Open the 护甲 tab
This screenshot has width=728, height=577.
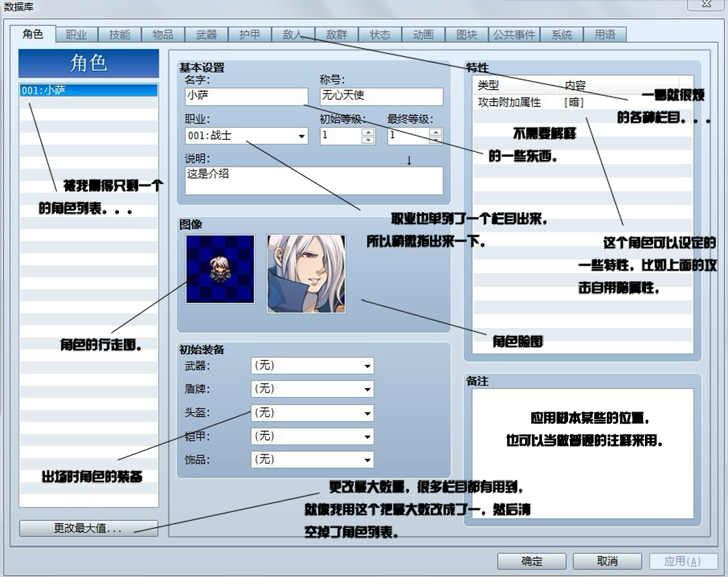[x=250, y=35]
